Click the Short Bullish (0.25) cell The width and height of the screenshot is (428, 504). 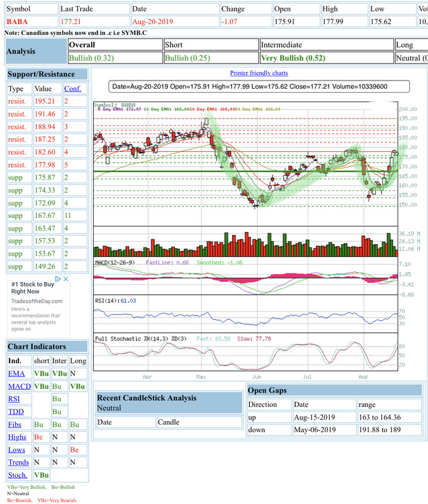pyautogui.click(x=211, y=58)
